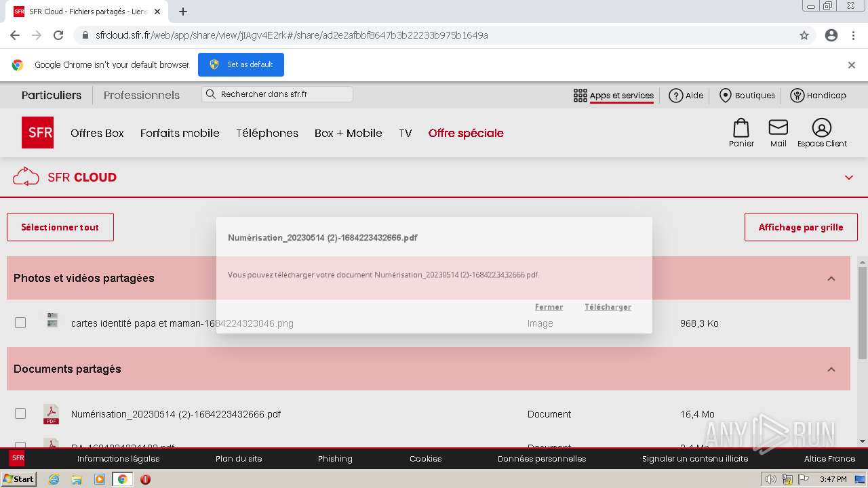This screenshot has height=488, width=868.
Task: Open Signaler un contenu illicite link
Action: coord(695,459)
